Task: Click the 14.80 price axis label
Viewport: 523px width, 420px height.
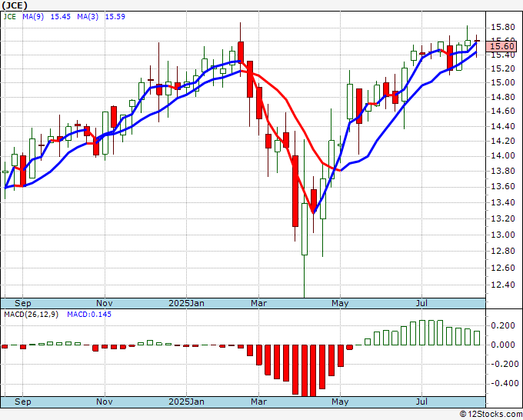Action: 503,98
